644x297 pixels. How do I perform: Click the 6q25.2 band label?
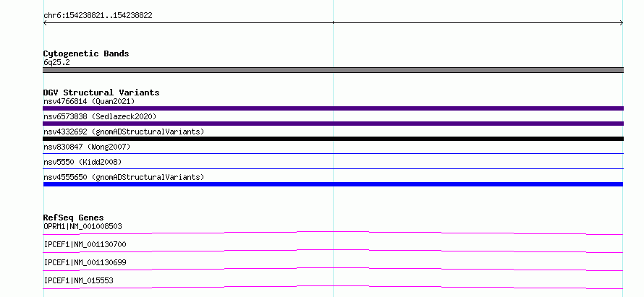[x=56, y=62]
